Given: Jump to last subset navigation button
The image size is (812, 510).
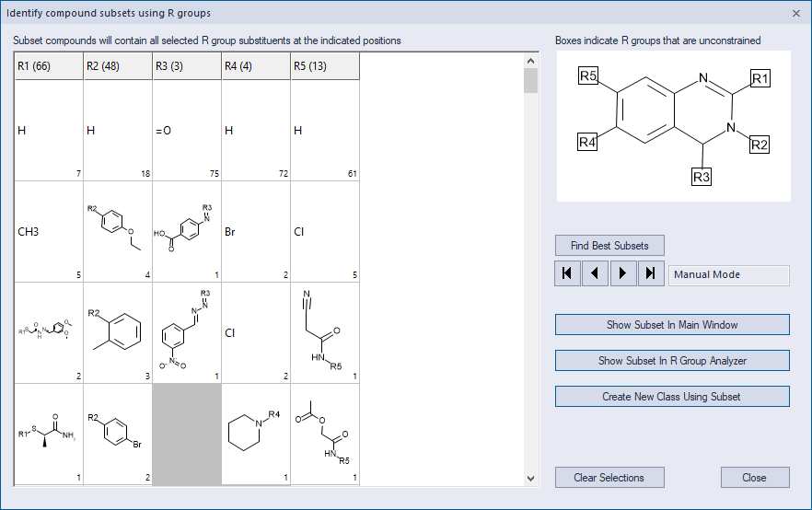Looking at the screenshot, I should tap(651, 273).
